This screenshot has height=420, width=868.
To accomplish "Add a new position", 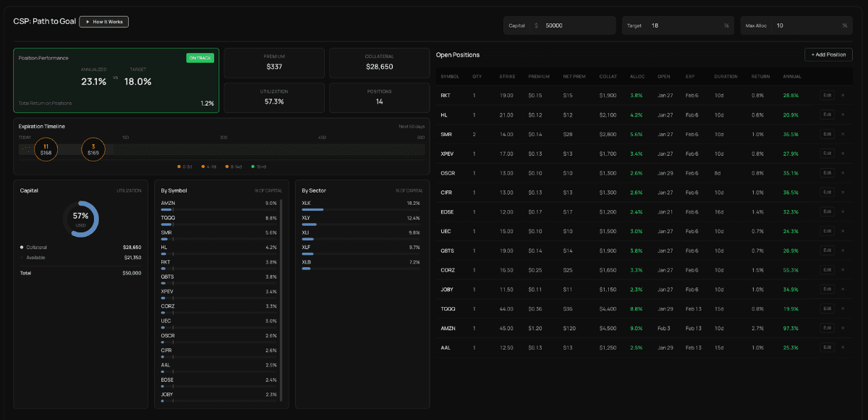I will click(x=828, y=54).
